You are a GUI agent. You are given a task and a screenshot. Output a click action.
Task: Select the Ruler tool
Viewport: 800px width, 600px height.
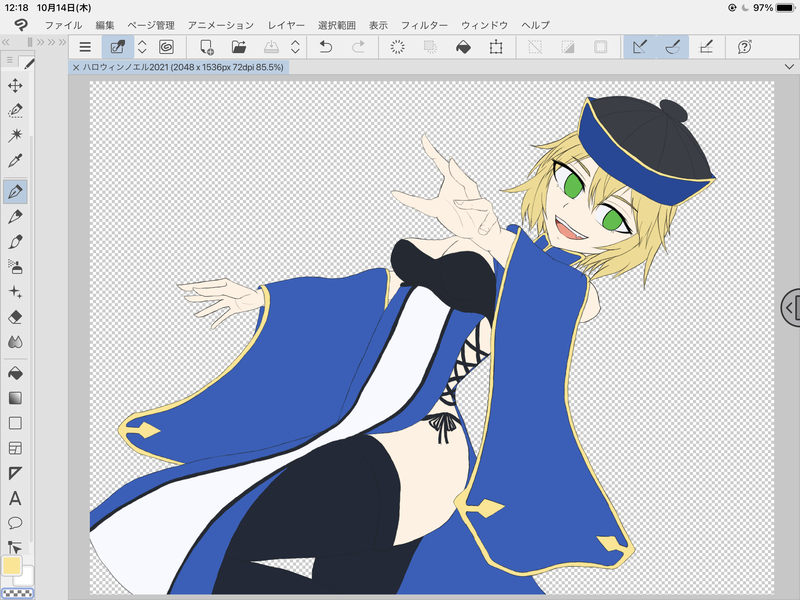[15, 473]
